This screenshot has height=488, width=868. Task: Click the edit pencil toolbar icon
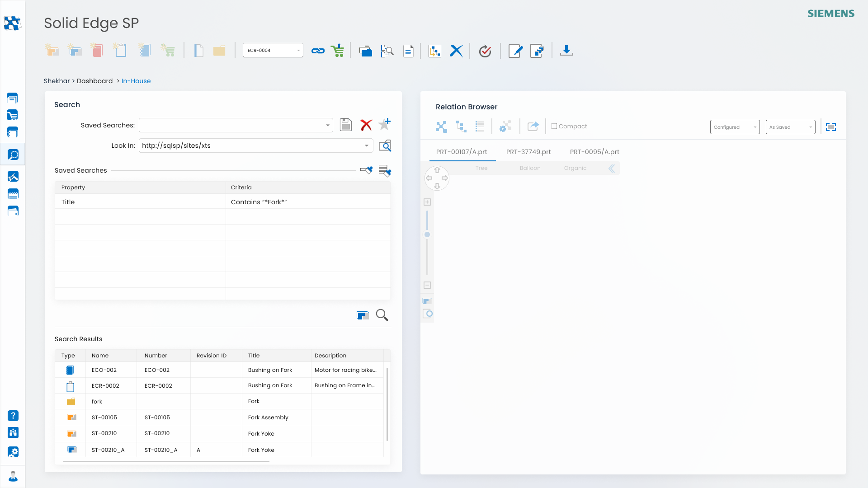pyautogui.click(x=515, y=51)
